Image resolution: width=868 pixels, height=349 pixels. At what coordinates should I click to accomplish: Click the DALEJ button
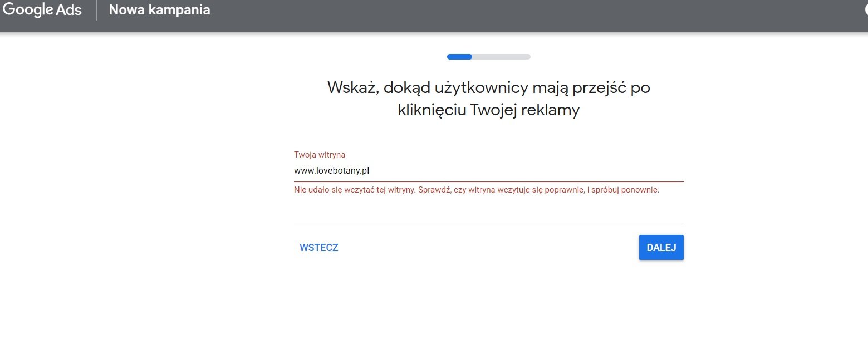click(661, 248)
